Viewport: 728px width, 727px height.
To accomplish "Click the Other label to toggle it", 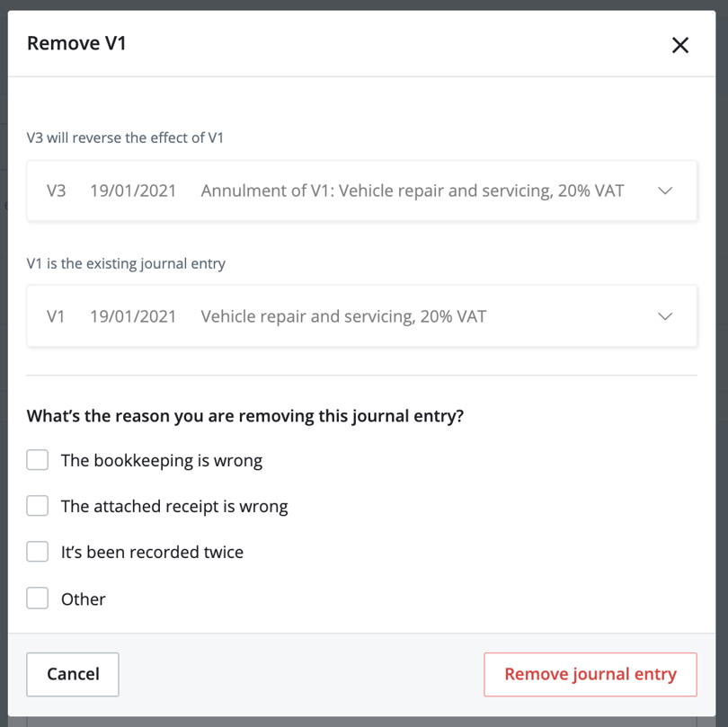I will (83, 598).
